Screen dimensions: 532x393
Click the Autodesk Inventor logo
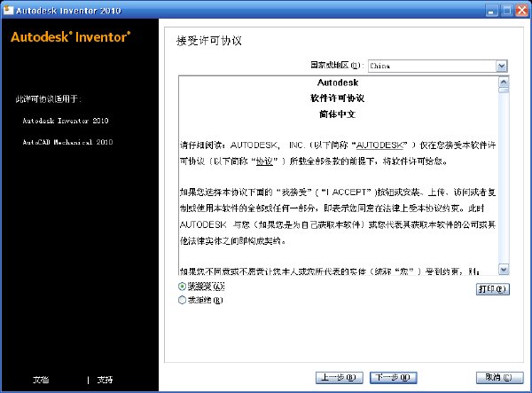tap(71, 37)
